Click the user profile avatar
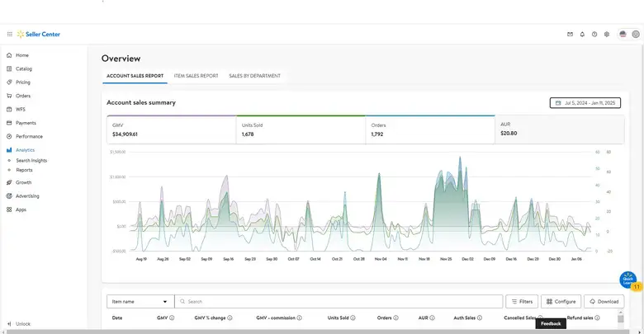This screenshot has width=644, height=334. click(x=636, y=35)
